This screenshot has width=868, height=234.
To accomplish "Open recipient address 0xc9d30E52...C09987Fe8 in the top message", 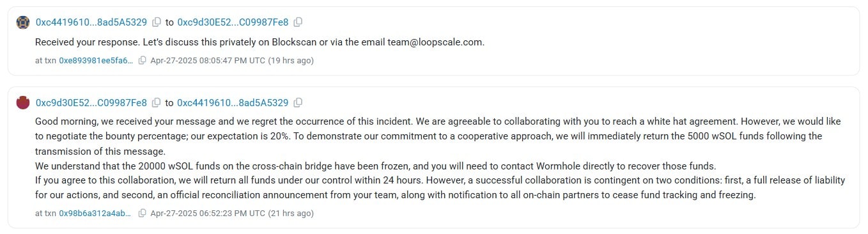I will pos(233,22).
